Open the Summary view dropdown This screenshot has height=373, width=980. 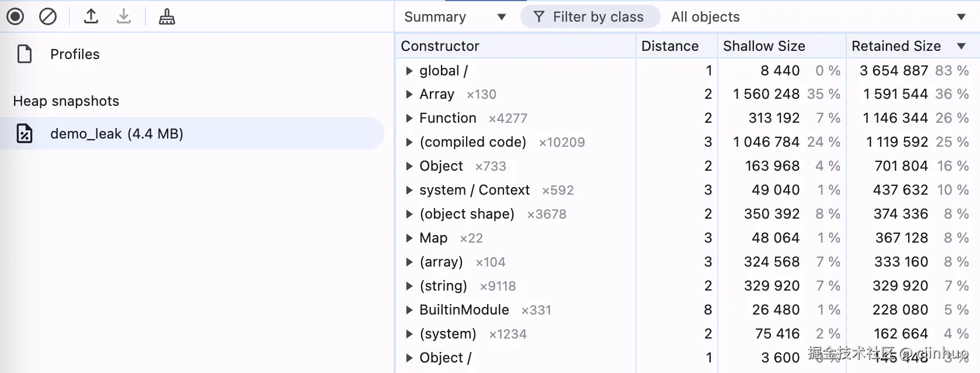tap(456, 16)
